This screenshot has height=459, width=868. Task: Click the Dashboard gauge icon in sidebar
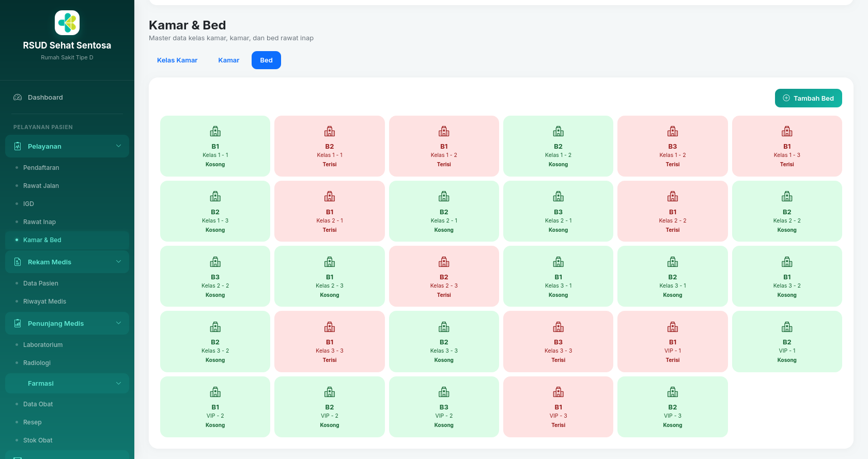point(18,97)
